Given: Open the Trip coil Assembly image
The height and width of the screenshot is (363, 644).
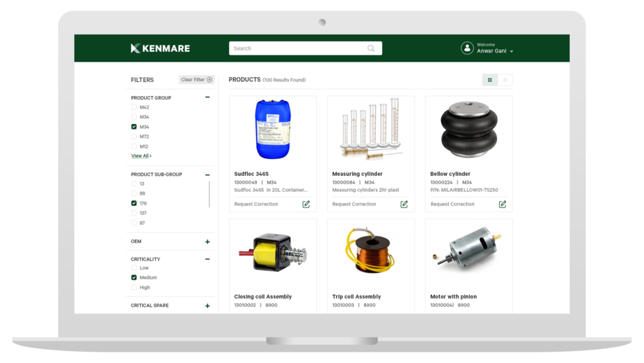Looking at the screenshot, I should (x=371, y=251).
